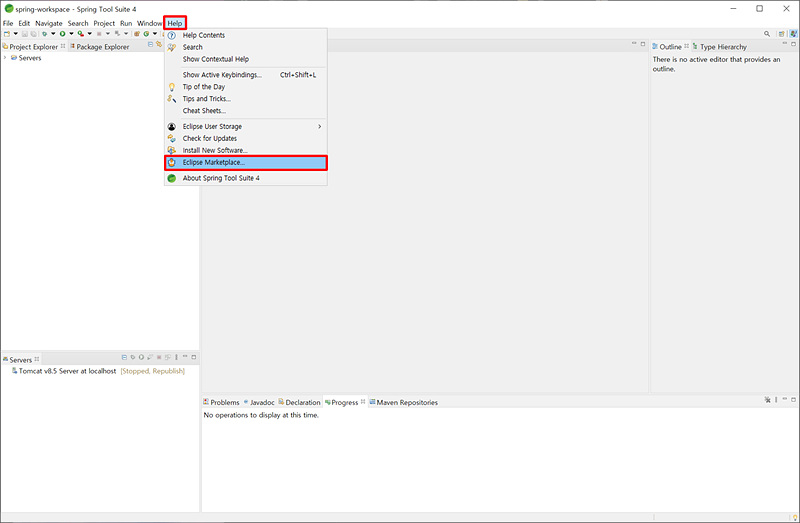Select Show Active Keybindings
This screenshot has height=523, width=800.
[x=245, y=74]
